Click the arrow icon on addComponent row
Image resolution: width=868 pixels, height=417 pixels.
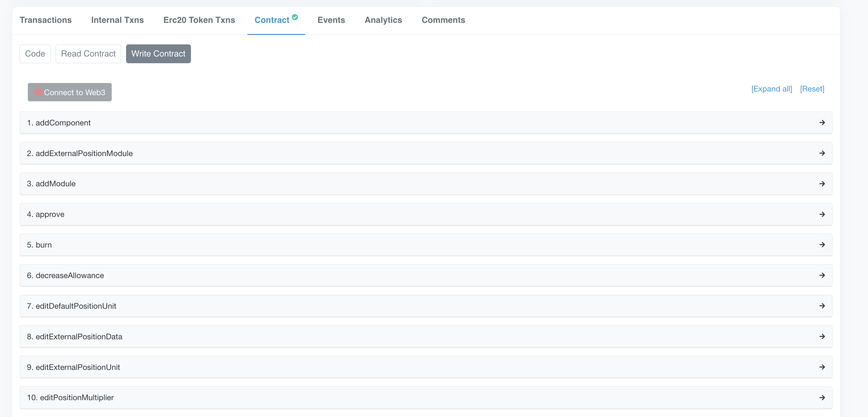(x=822, y=123)
